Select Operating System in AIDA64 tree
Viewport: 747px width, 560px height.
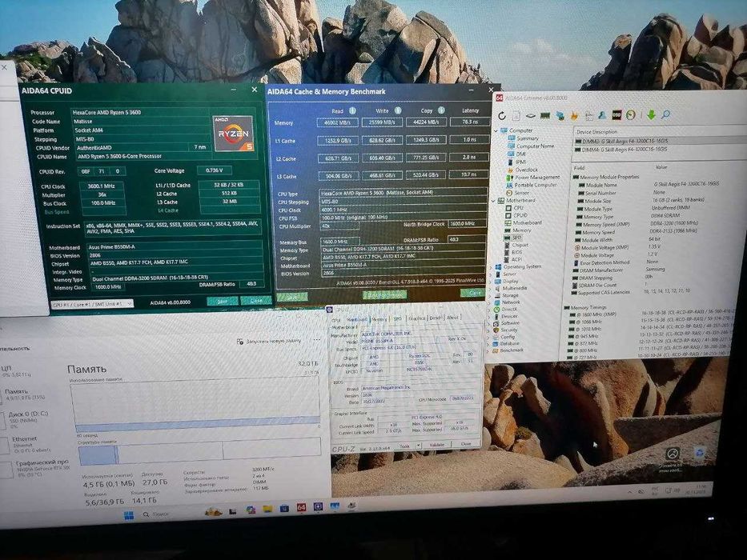[522, 266]
